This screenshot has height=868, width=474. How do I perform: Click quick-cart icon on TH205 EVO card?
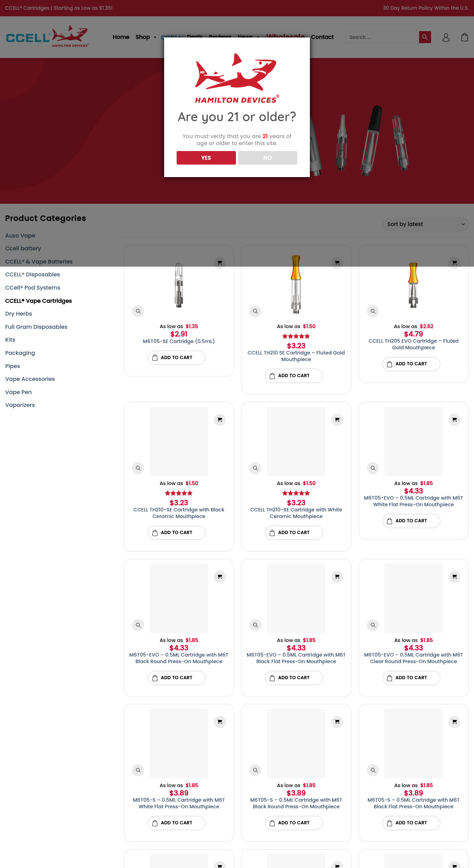coord(454,263)
